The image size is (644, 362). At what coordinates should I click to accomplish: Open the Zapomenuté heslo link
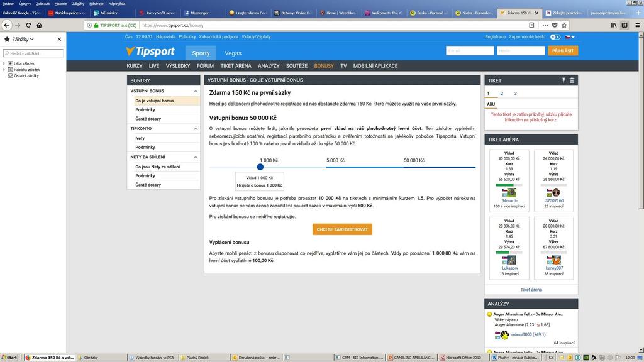click(x=527, y=37)
